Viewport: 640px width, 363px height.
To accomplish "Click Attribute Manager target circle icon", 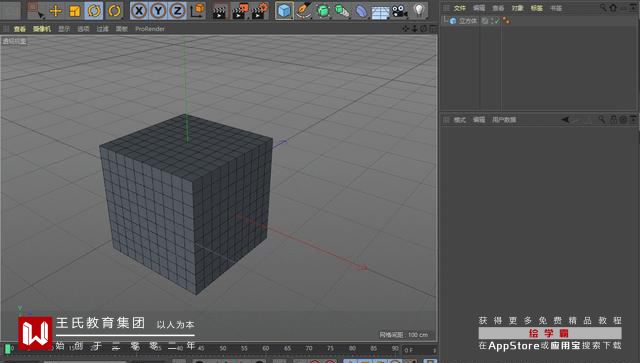I will (623, 120).
